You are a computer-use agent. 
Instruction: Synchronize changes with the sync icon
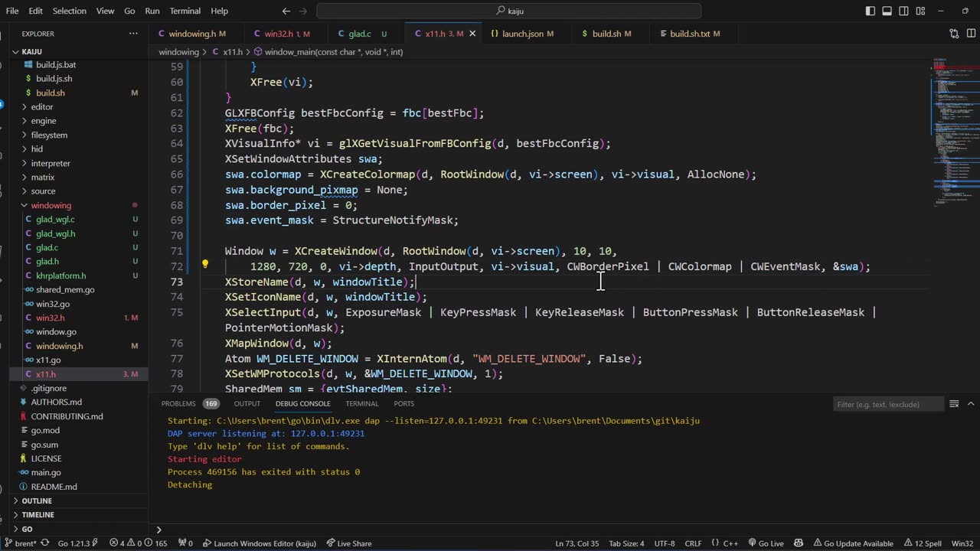pyautogui.click(x=45, y=543)
